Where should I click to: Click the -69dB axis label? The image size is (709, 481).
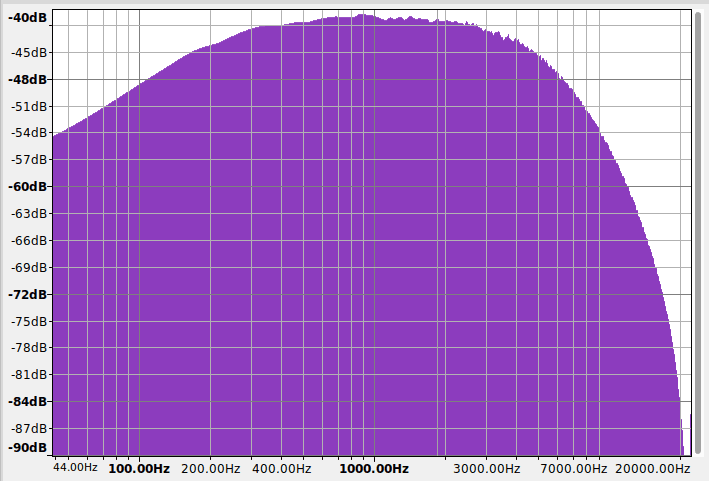(29, 268)
